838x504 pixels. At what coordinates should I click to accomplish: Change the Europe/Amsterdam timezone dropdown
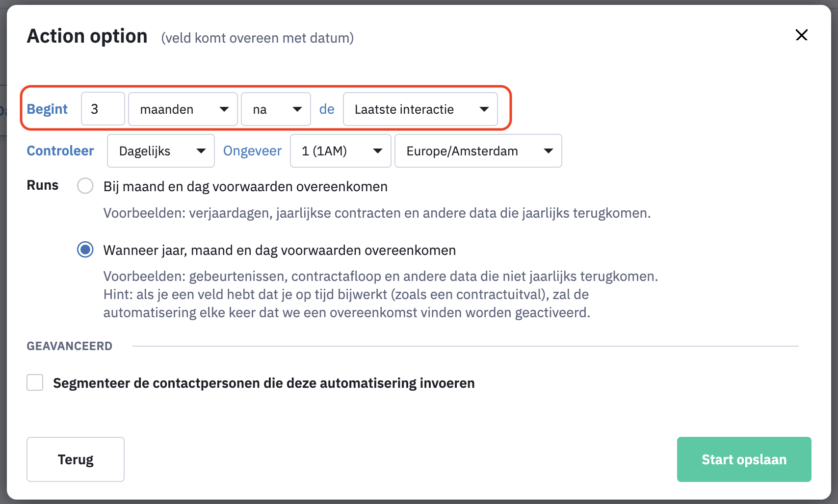tap(478, 151)
